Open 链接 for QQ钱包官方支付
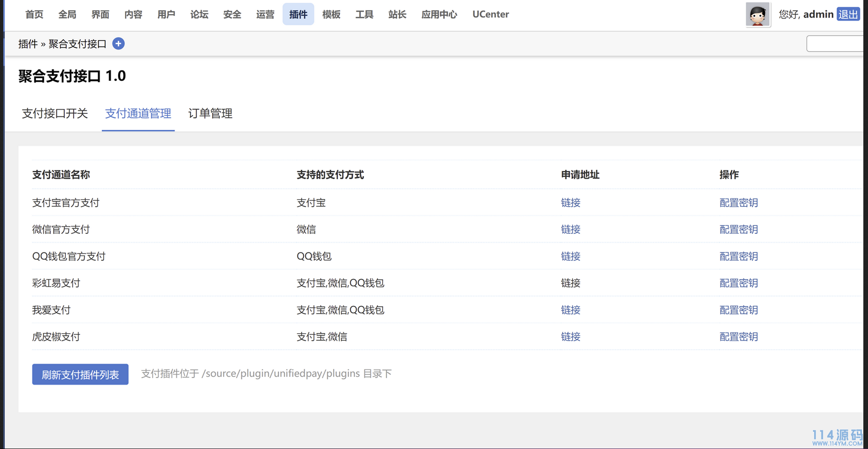The image size is (868, 449). pos(571,256)
